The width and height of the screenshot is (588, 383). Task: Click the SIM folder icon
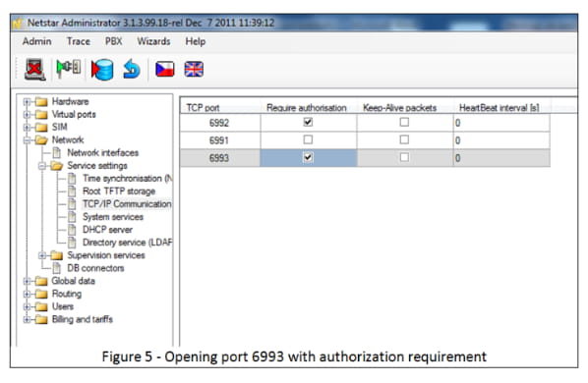41,128
